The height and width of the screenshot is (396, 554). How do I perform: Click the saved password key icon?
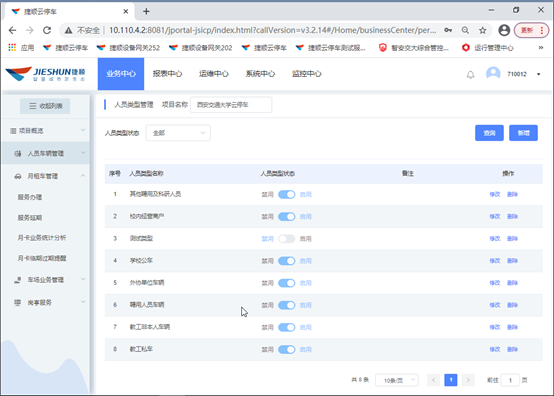coord(448,30)
